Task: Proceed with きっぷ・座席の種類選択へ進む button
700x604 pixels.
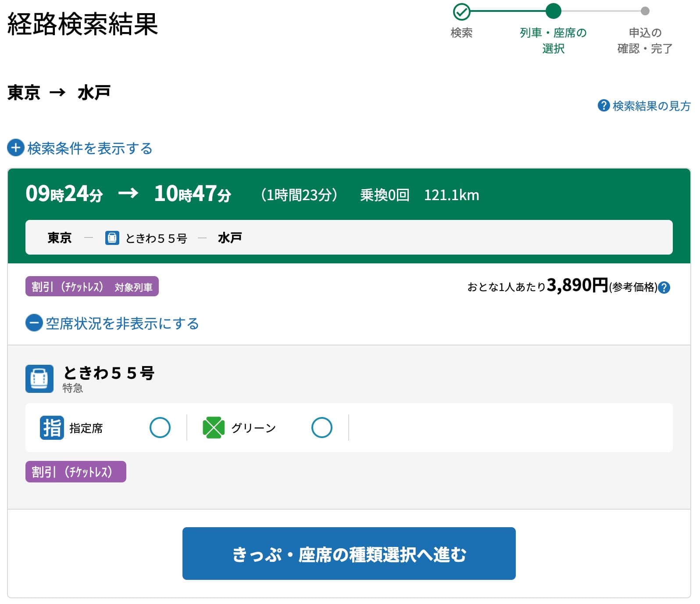Action: [349, 554]
